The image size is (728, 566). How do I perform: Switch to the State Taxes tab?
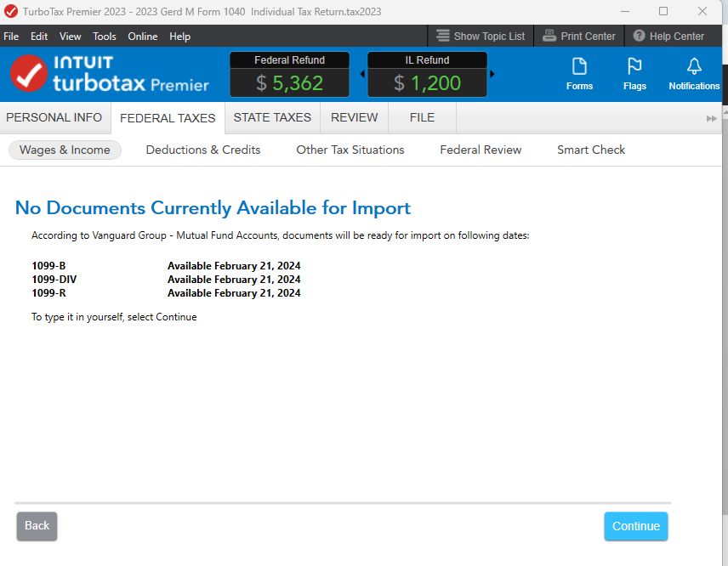coord(271,117)
